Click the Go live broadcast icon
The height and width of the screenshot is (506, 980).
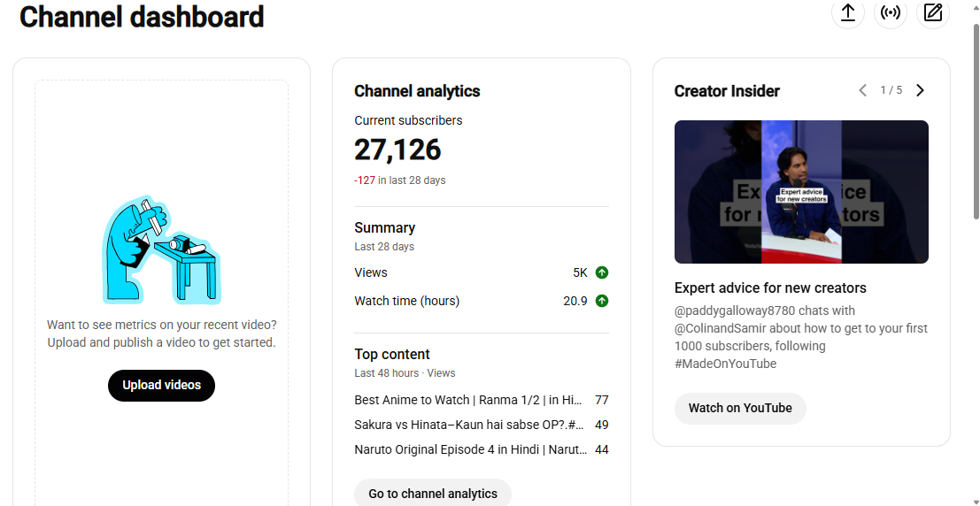[x=890, y=12]
